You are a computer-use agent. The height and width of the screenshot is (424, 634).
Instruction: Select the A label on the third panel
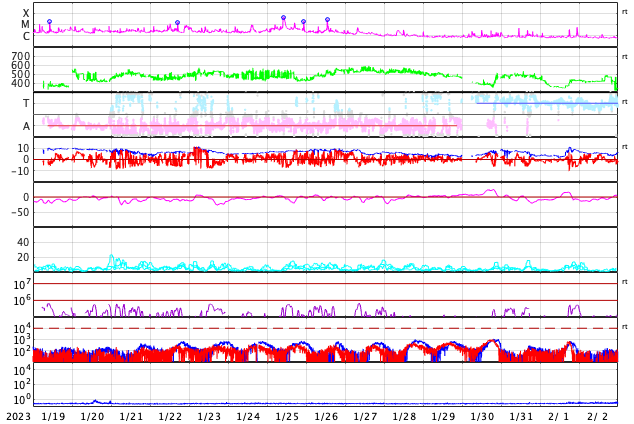coord(26,126)
